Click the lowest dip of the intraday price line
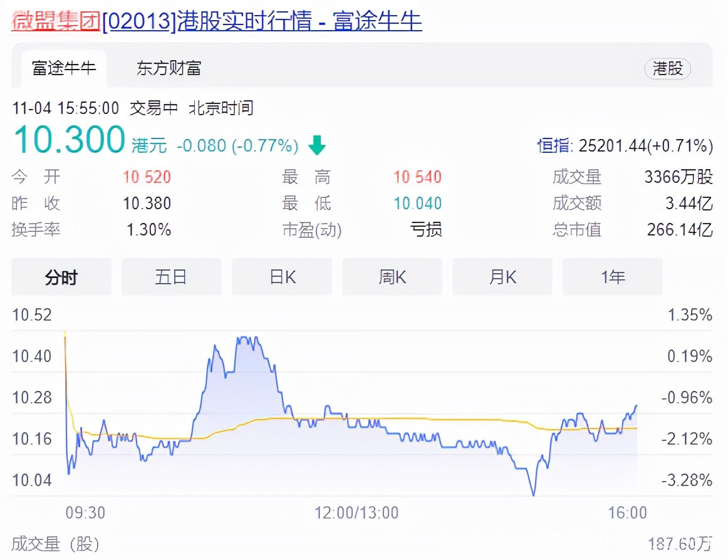 click(x=533, y=494)
